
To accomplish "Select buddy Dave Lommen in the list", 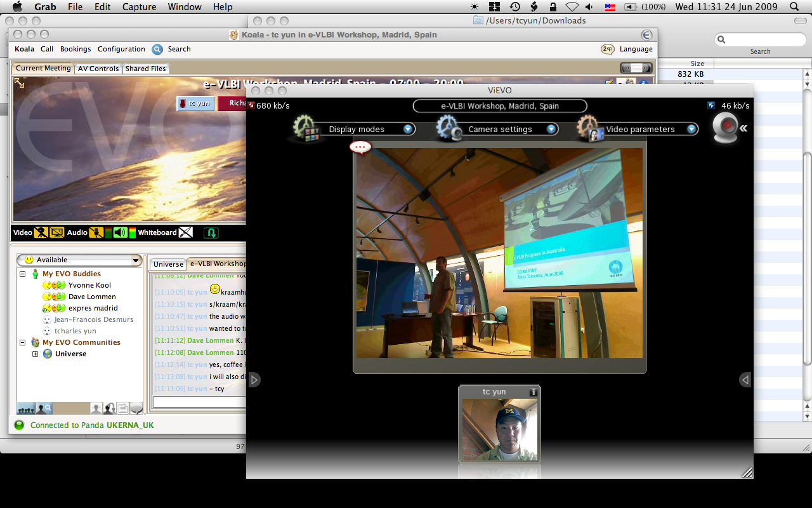I will click(x=92, y=297).
